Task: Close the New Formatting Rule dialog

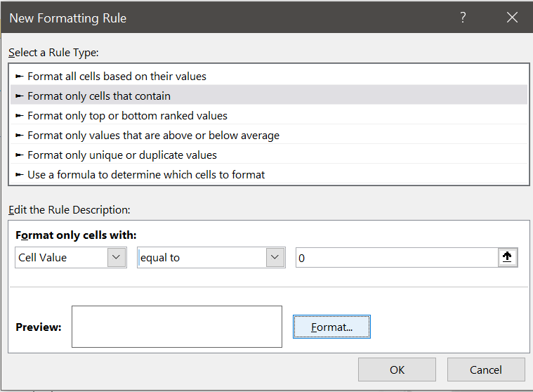Action: (511, 18)
